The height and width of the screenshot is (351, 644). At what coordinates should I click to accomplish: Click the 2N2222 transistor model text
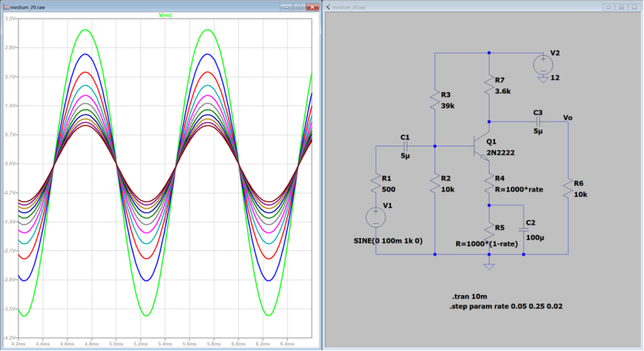pyautogui.click(x=500, y=153)
